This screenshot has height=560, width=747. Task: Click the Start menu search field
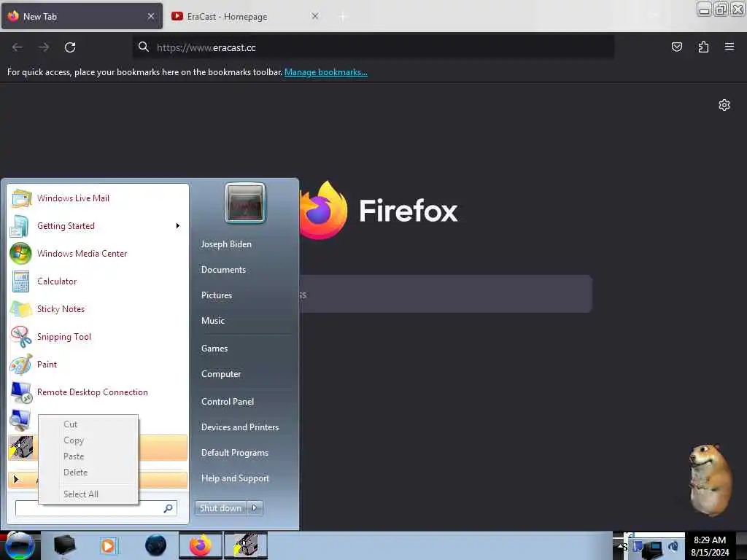(x=96, y=508)
